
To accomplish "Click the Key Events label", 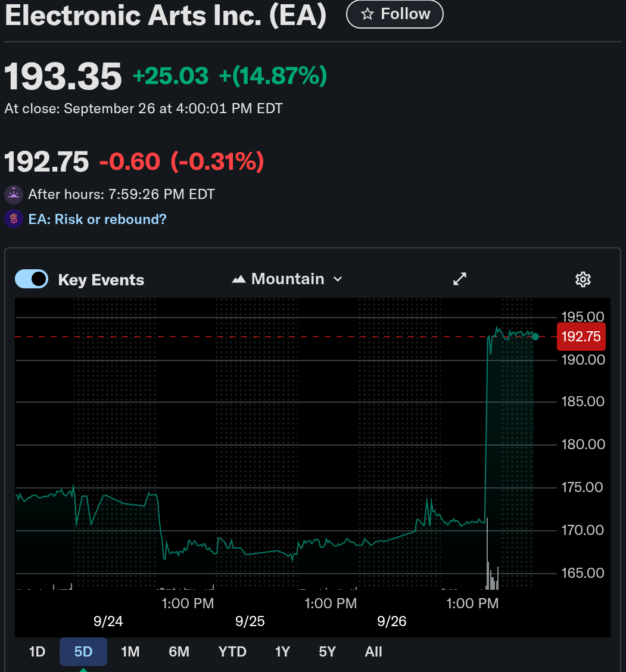I will click(101, 280).
